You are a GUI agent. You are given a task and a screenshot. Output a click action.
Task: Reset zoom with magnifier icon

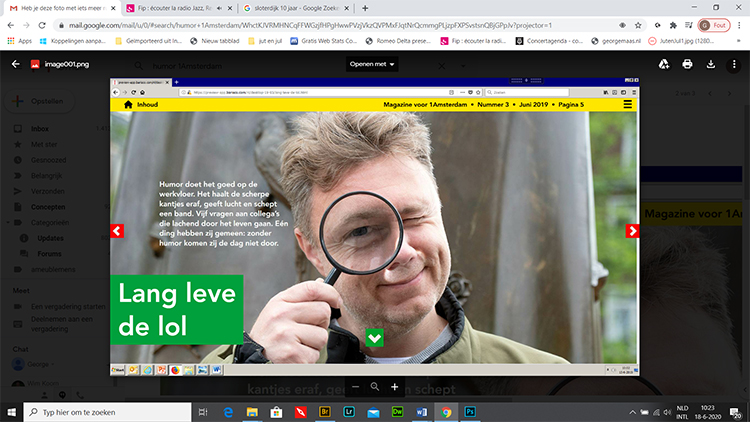click(375, 387)
